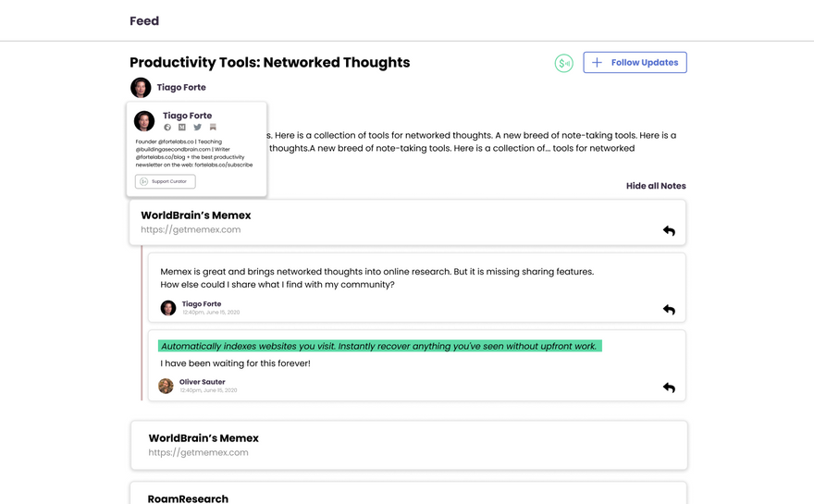
Task: Reply to the first WorldBrain's Memex card
Action: coord(669,230)
